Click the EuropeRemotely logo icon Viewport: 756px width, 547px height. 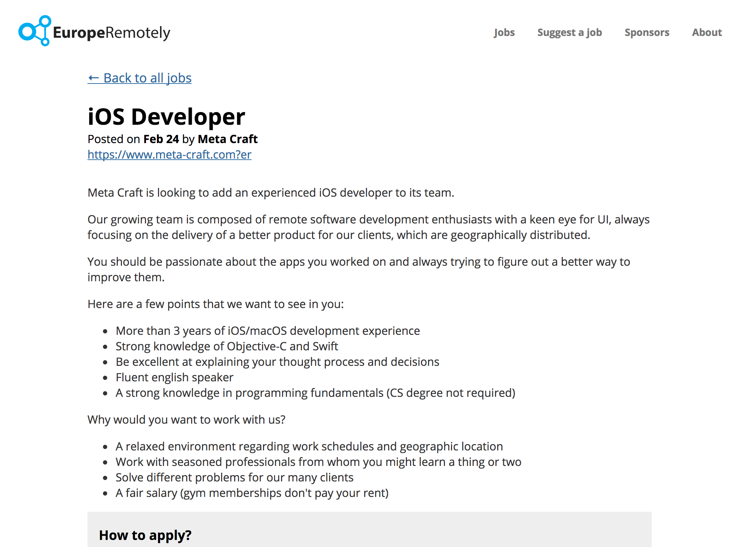[x=35, y=31]
